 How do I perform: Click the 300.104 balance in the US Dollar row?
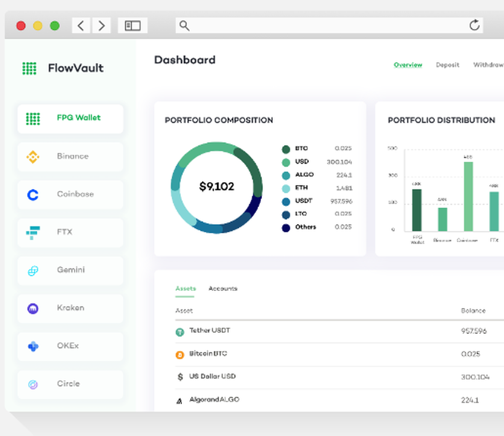[475, 377]
